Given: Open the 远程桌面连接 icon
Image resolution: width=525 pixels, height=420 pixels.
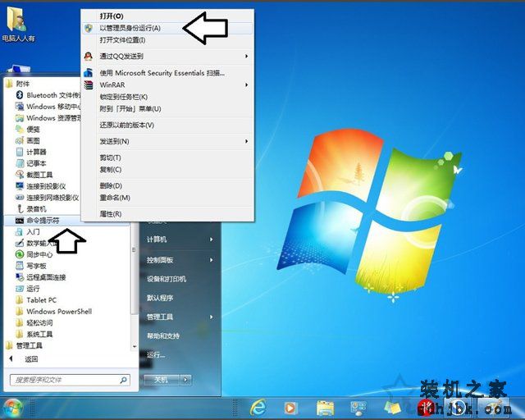Looking at the screenshot, I should point(20,277).
